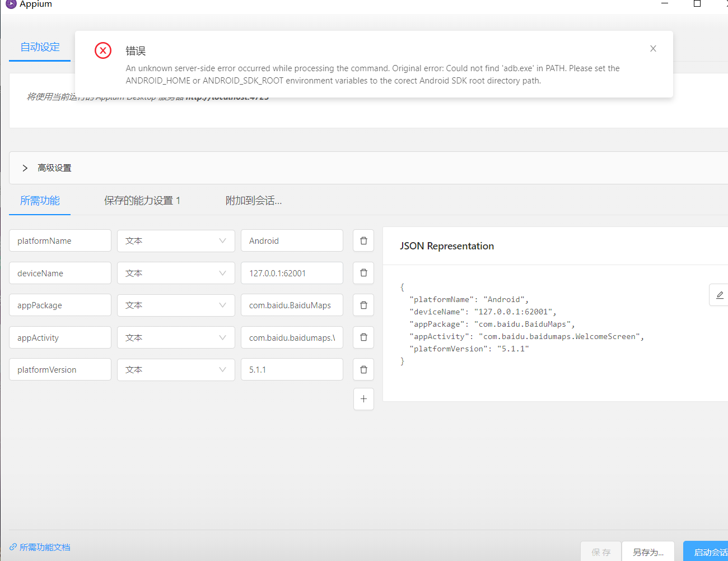The height and width of the screenshot is (561, 728).
Task: Click the platformVersion name field
Action: (x=60, y=369)
